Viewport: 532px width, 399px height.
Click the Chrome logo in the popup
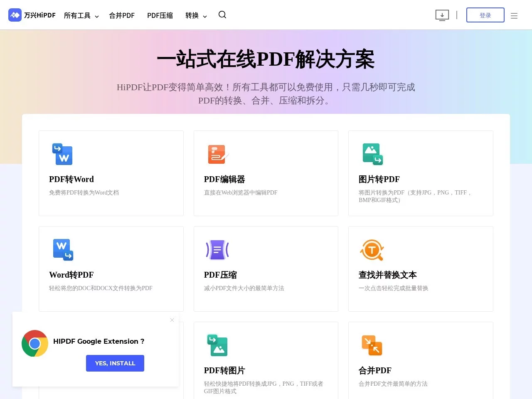point(35,343)
